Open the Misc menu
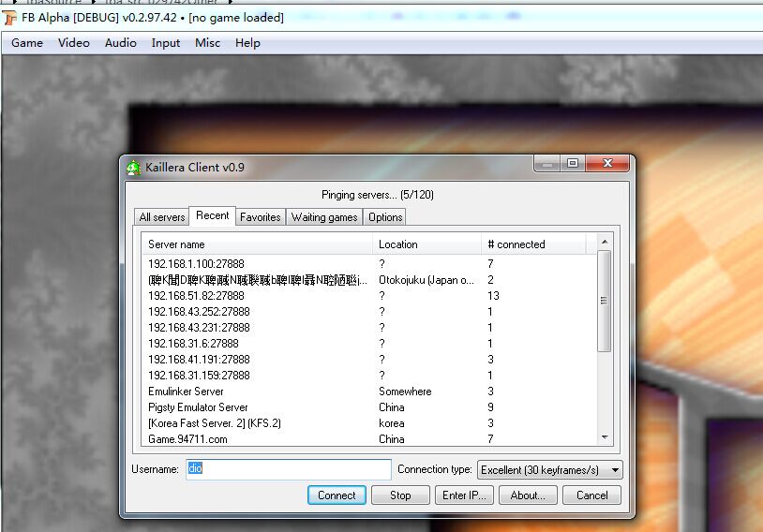Screen dimensions: 763x532 coord(207,43)
